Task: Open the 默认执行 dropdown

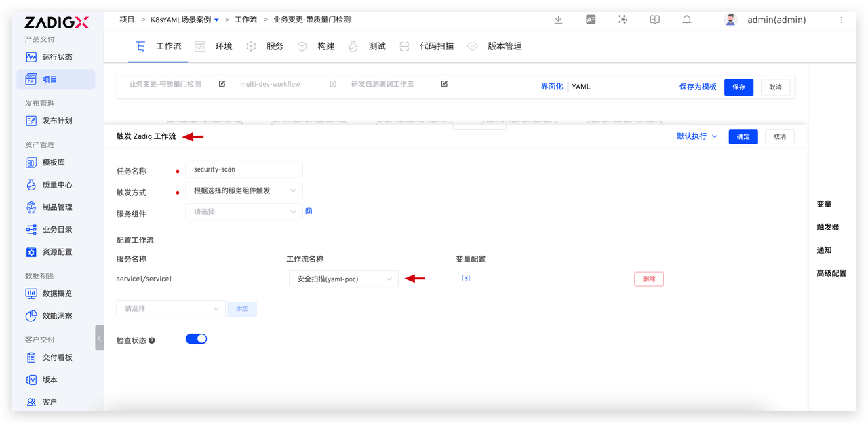Action: pyautogui.click(x=696, y=136)
